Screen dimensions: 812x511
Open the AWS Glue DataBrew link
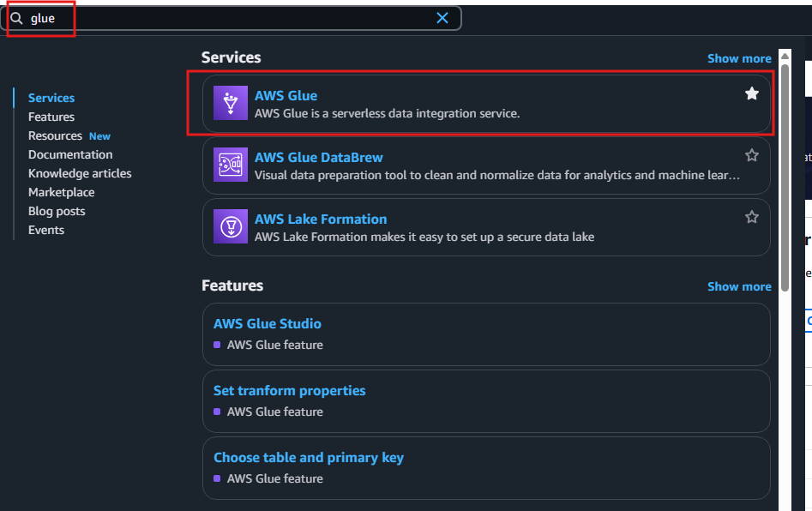318,158
